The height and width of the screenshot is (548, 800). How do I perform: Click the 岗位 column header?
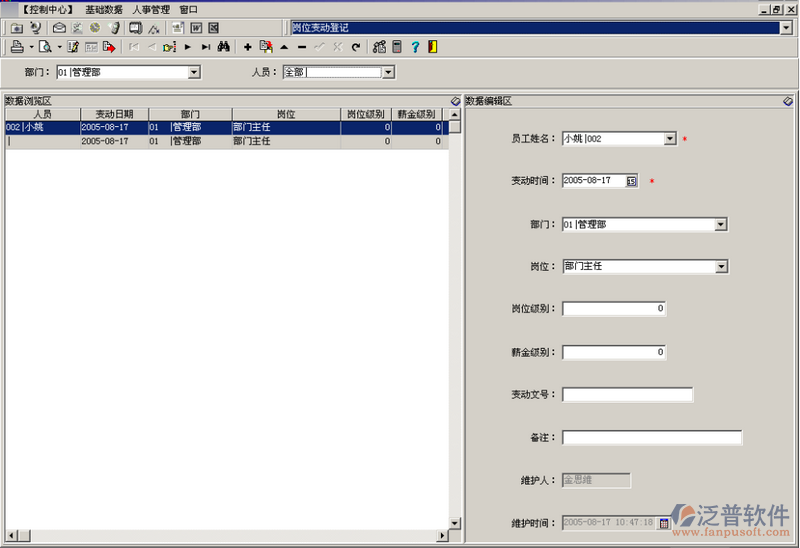click(x=285, y=114)
